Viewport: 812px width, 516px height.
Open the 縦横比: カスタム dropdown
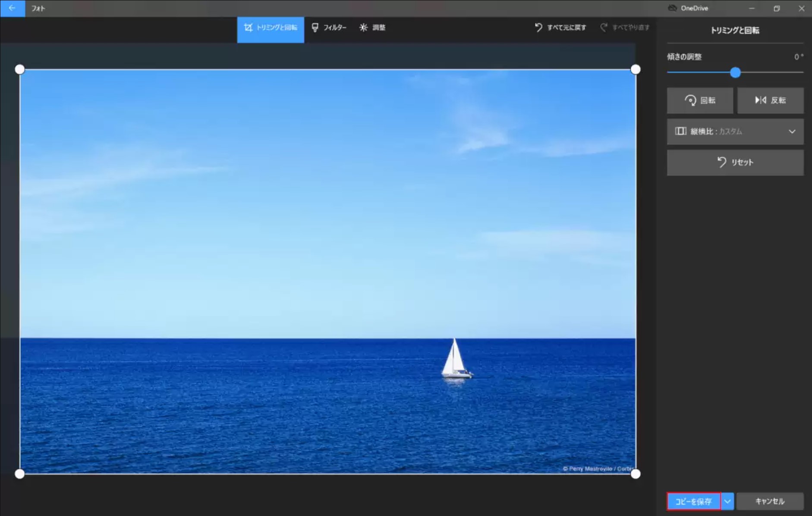735,131
